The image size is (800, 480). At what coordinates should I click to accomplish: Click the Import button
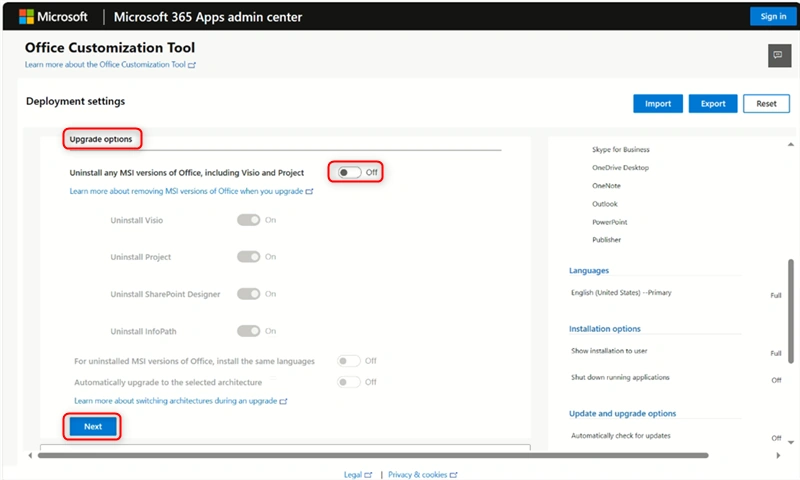[x=658, y=104]
